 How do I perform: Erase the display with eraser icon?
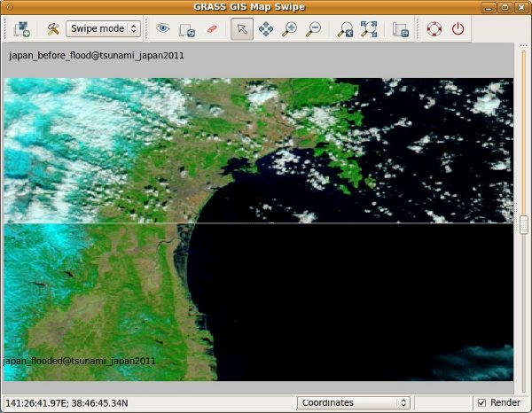click(211, 28)
